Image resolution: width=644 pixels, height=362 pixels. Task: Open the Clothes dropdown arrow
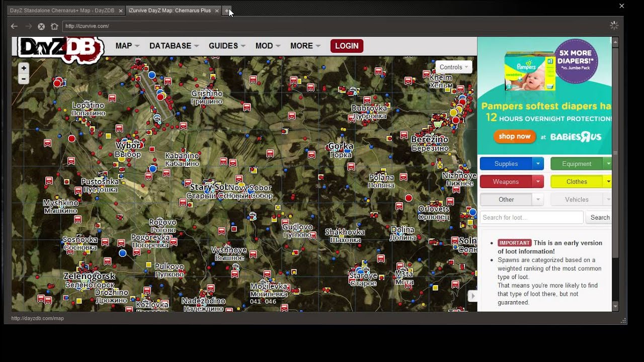pyautogui.click(x=608, y=182)
